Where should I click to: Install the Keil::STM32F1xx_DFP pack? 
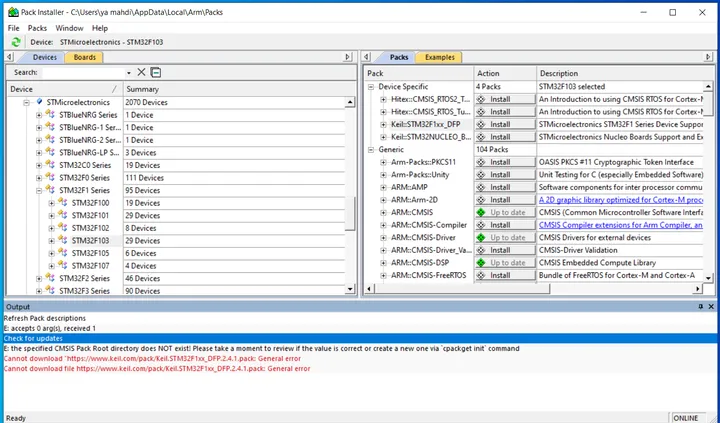coord(505,124)
